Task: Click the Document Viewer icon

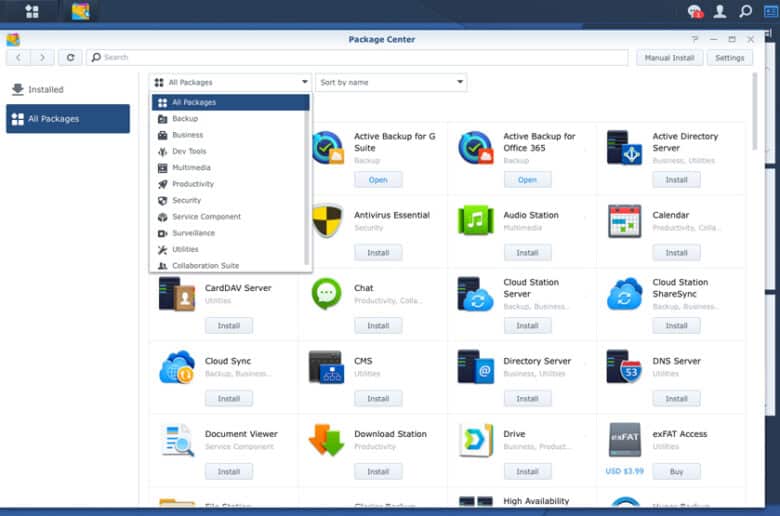Action: pyautogui.click(x=178, y=440)
